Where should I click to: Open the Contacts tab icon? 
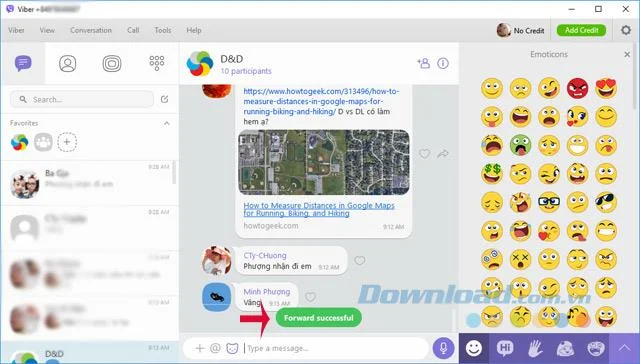point(67,63)
